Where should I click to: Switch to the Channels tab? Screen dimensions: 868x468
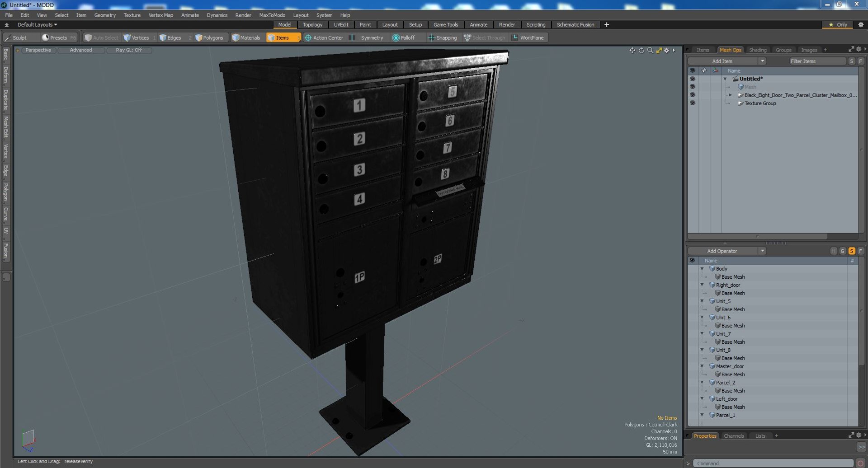(734, 436)
